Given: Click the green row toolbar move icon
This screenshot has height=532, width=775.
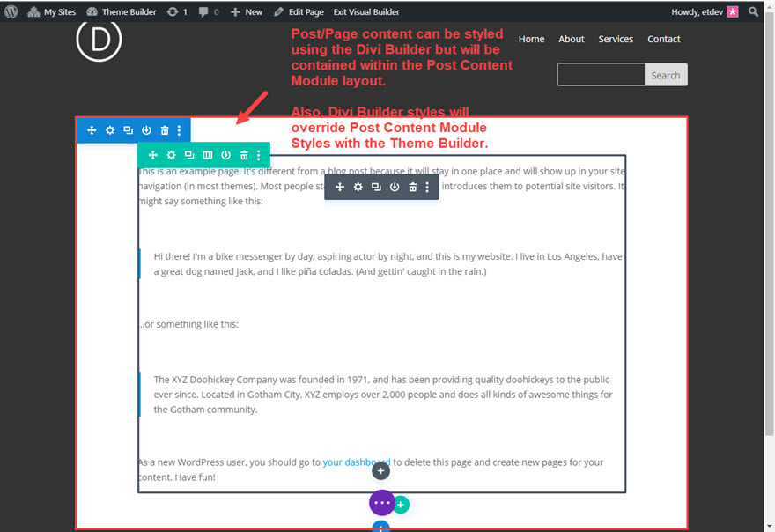Looking at the screenshot, I should point(152,155).
